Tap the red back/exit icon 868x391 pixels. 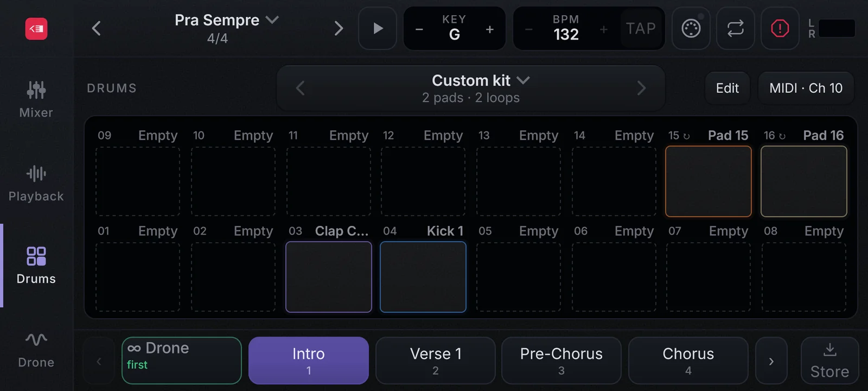point(36,29)
